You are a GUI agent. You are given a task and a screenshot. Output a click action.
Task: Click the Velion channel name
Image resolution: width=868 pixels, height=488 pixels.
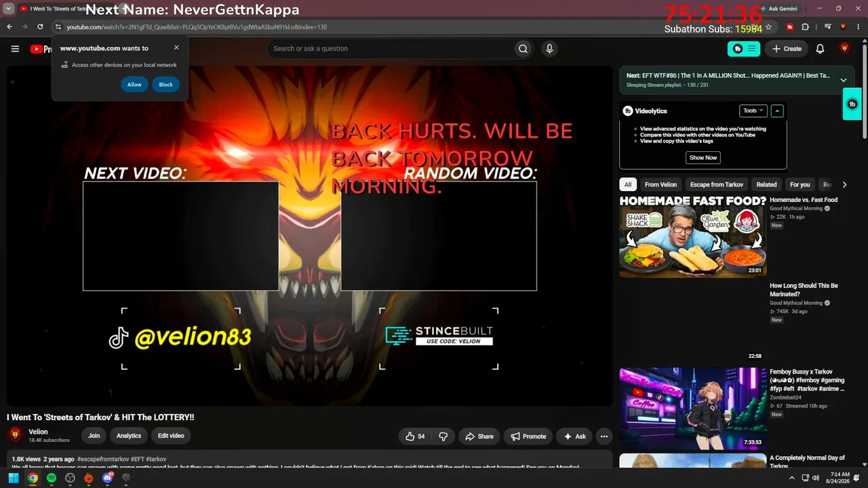[x=38, y=432]
